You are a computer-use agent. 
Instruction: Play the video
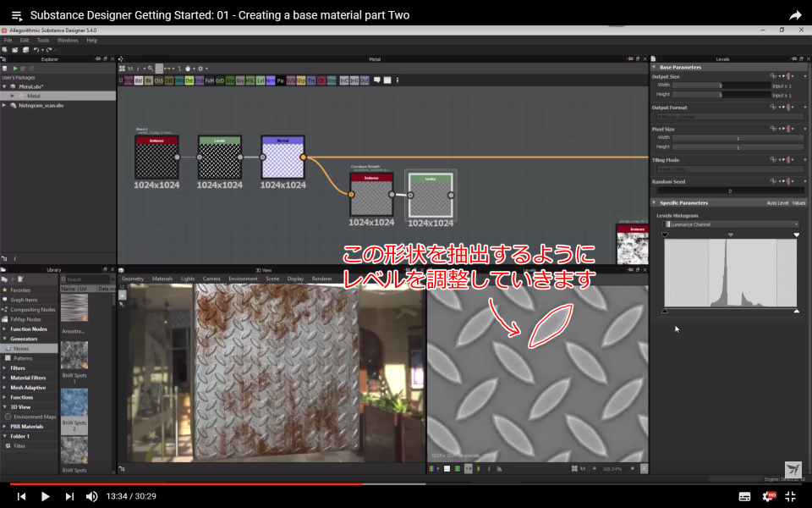click(x=45, y=497)
